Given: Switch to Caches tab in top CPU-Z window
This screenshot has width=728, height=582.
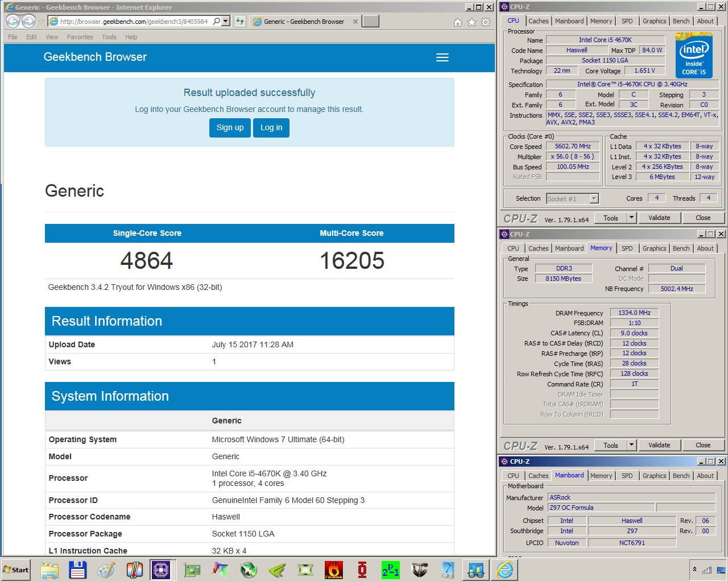Looking at the screenshot, I should 538,21.
